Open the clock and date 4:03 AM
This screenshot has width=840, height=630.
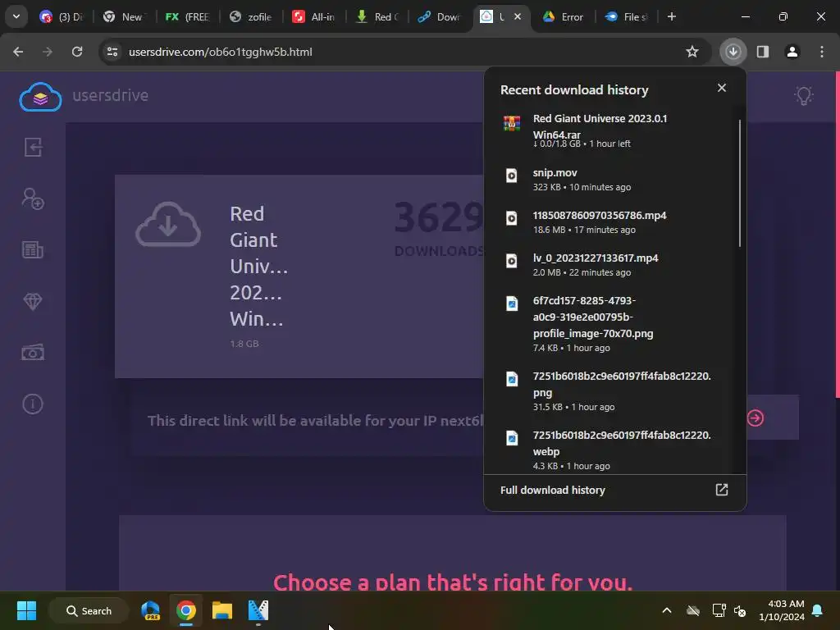coord(782,610)
